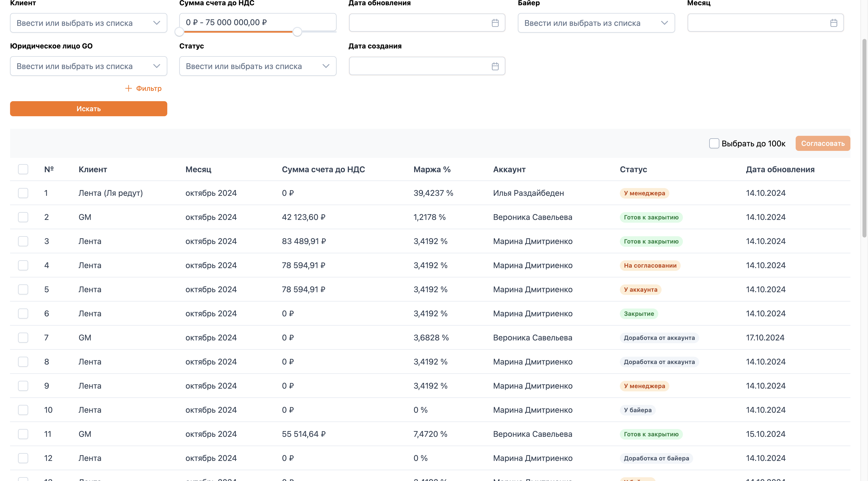
Task: Click margin 7,4720 % in row 11
Action: pos(430,434)
